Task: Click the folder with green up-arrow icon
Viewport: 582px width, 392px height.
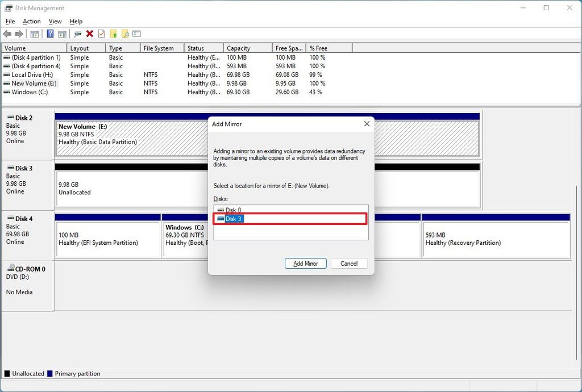Action: coord(114,34)
